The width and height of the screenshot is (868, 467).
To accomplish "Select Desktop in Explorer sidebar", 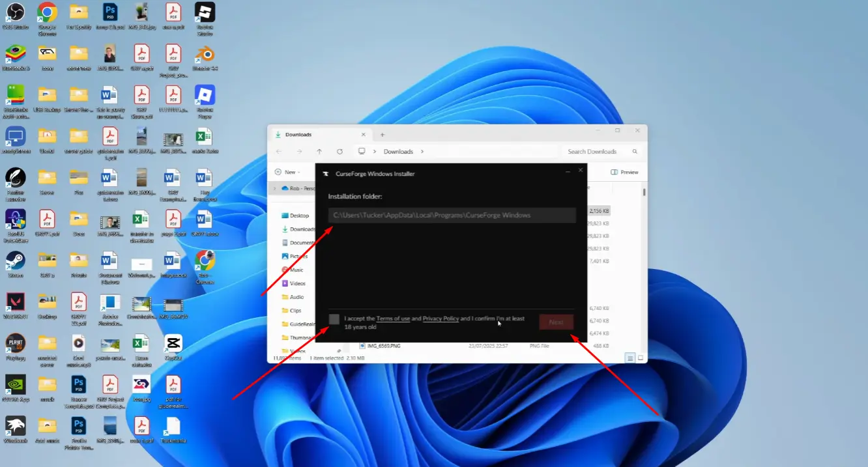I will pos(295,215).
